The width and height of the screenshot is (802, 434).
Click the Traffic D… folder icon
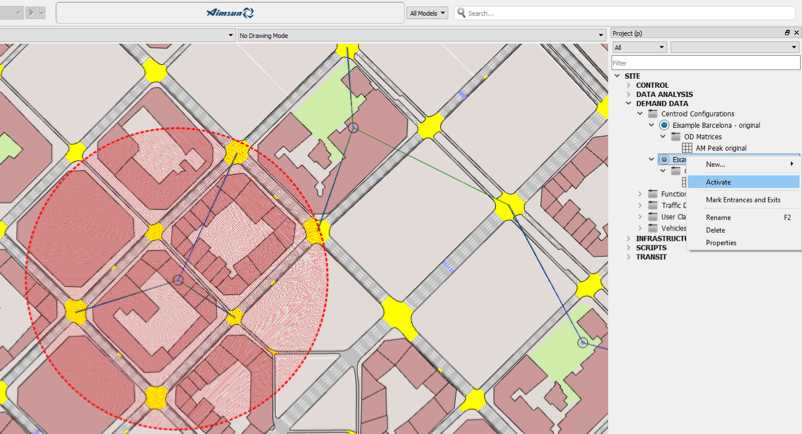coord(653,205)
